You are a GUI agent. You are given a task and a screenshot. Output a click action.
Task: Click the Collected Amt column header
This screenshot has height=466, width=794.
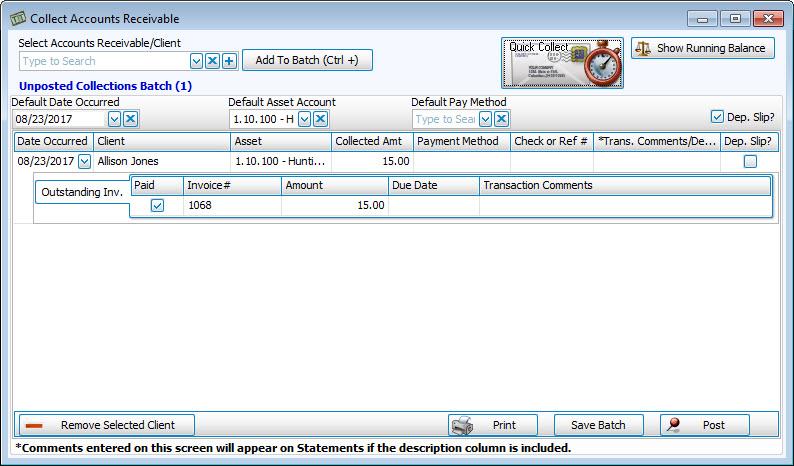coord(371,141)
